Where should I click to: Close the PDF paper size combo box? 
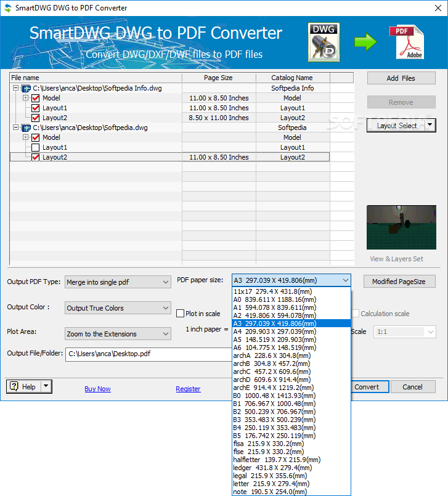pos(346,280)
